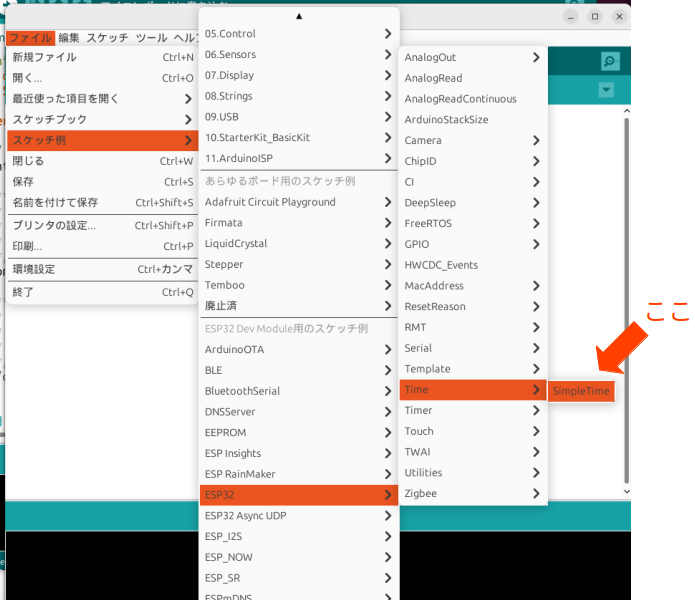Select 名前を付けて保存

pos(102,203)
